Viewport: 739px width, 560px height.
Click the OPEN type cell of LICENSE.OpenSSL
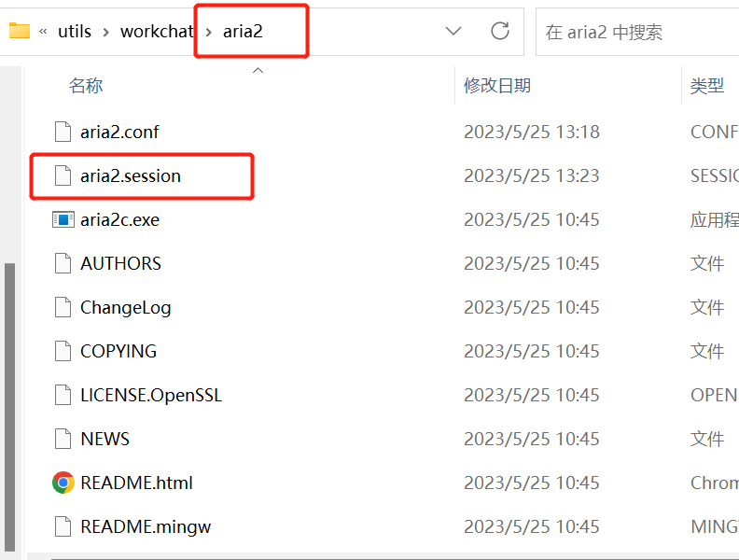click(x=715, y=395)
